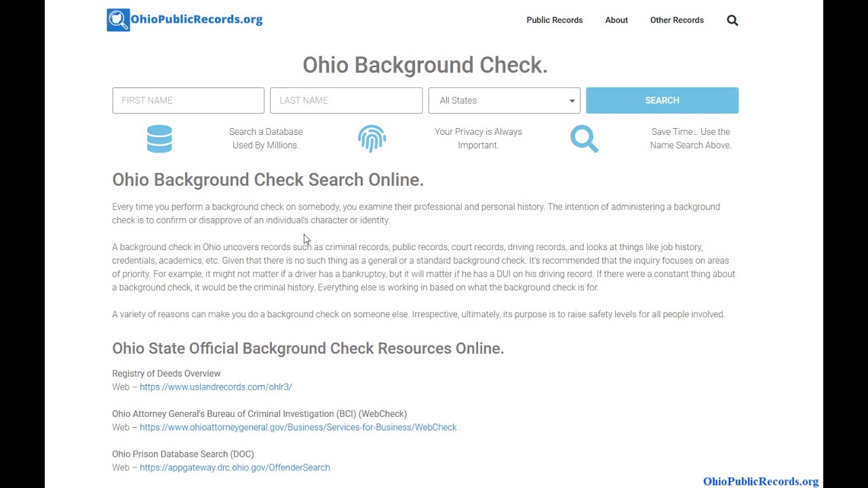The image size is (868, 488).
Task: Open the Other Records menu
Action: 677,20
